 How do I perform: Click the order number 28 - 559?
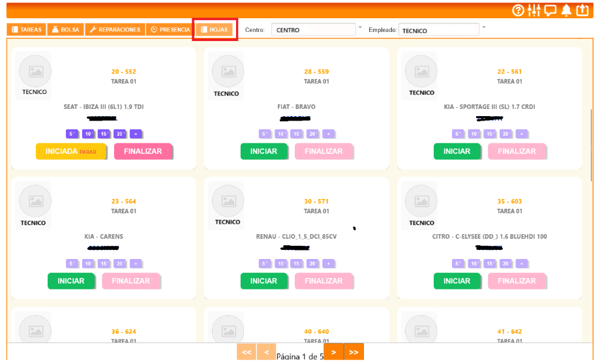tap(316, 72)
